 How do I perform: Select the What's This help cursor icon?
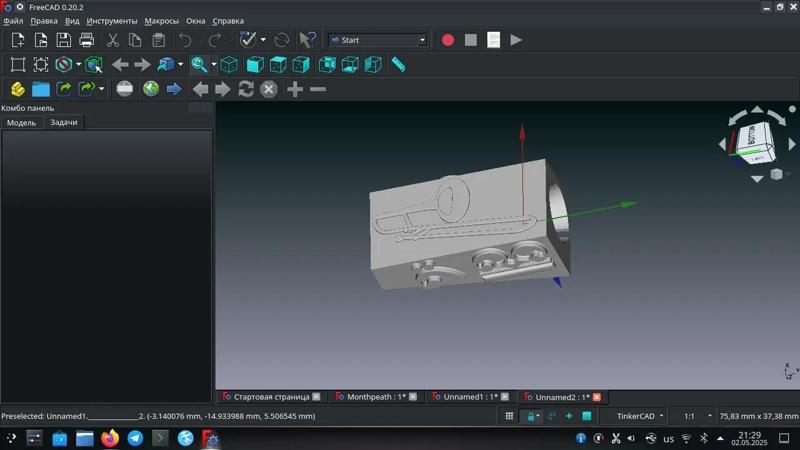pyautogui.click(x=307, y=40)
